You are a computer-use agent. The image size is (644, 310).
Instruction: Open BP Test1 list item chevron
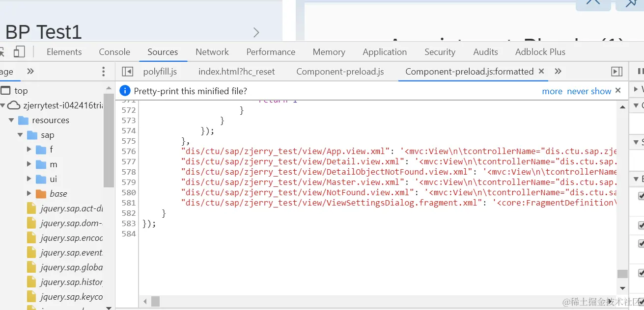tap(256, 32)
